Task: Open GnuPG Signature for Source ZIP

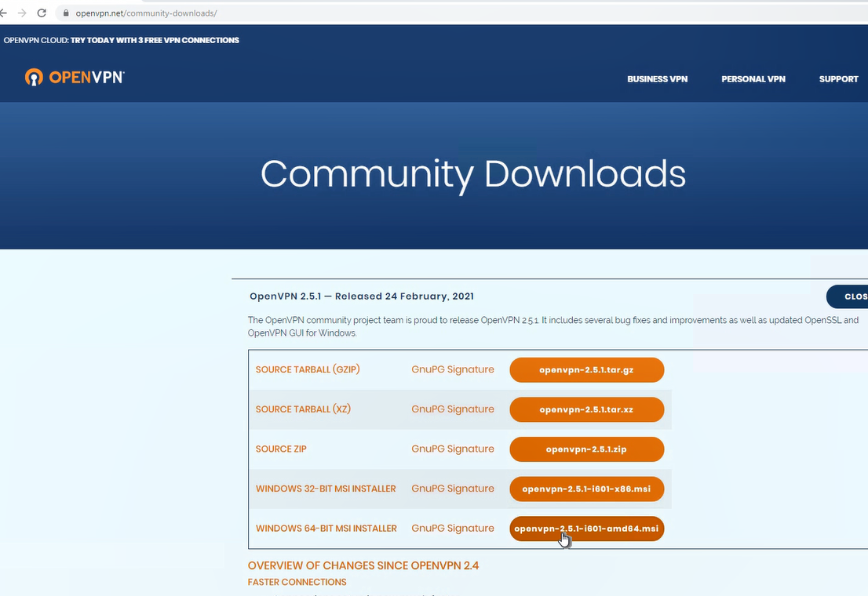Action: [x=452, y=449]
